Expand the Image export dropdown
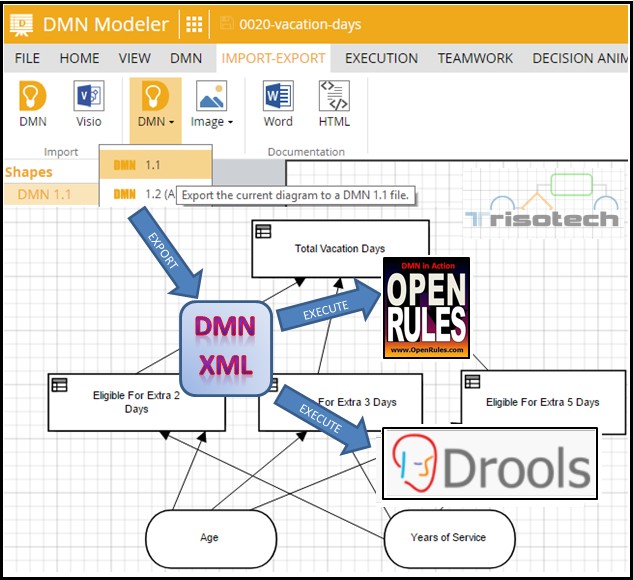 coord(211,122)
